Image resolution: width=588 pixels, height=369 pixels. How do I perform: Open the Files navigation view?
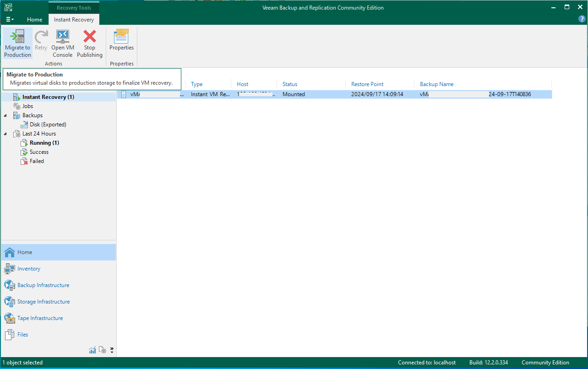point(59,335)
